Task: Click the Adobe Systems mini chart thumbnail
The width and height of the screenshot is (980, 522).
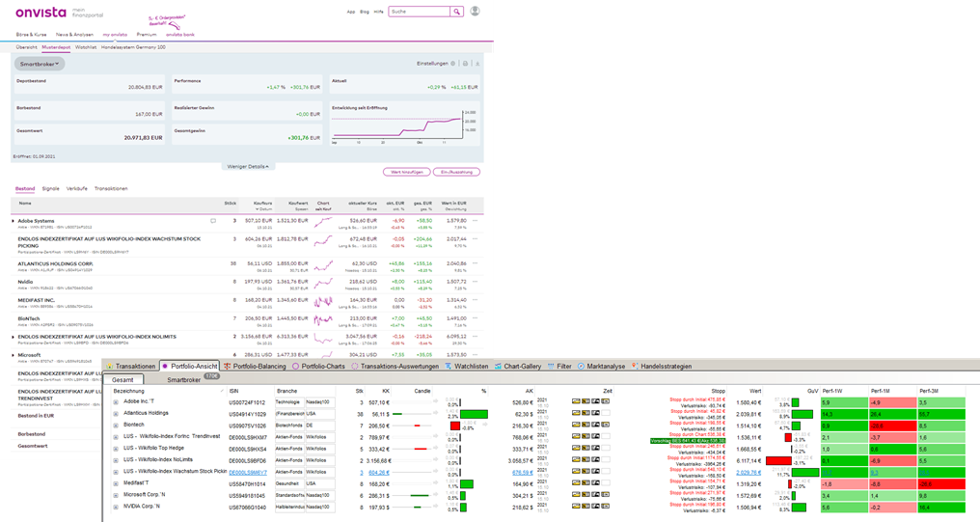Action: (x=323, y=222)
